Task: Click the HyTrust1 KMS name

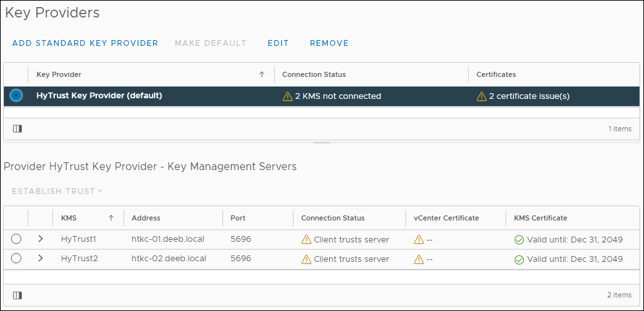Action: [x=78, y=239]
